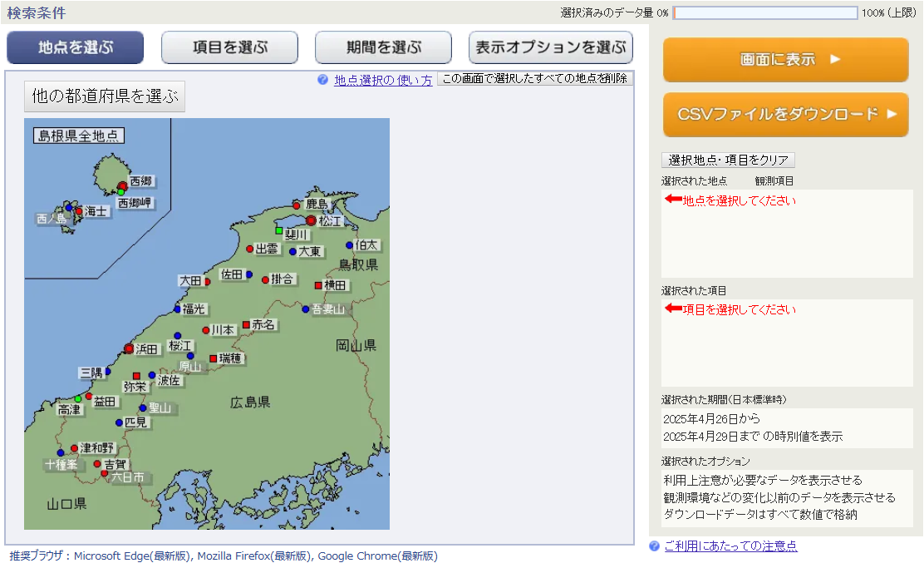Viewport: 924px width, 563px height.
Task: Select 島根県全地点 label on the map
Action: [x=79, y=136]
